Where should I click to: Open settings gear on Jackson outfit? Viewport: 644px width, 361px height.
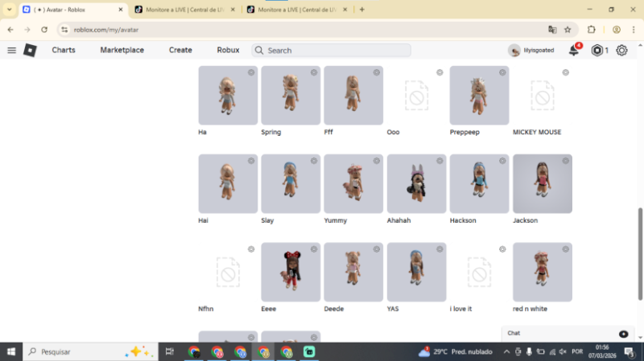coord(566,161)
